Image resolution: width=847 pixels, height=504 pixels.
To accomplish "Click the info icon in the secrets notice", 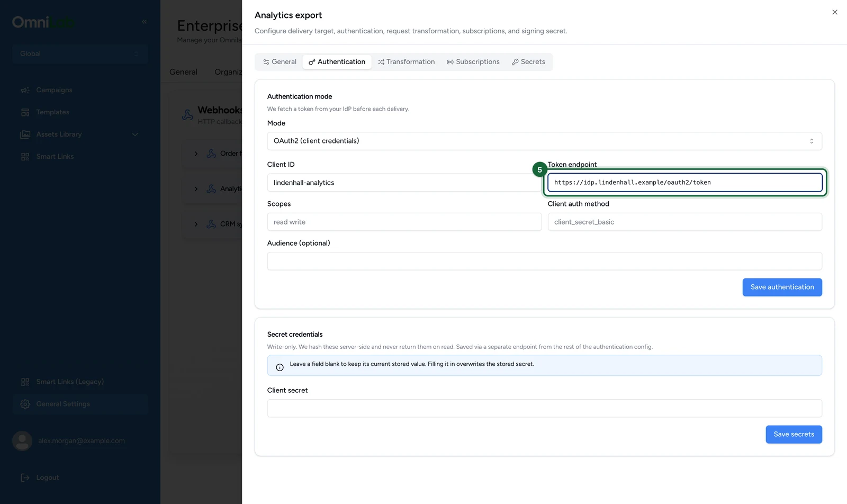I will [x=280, y=367].
